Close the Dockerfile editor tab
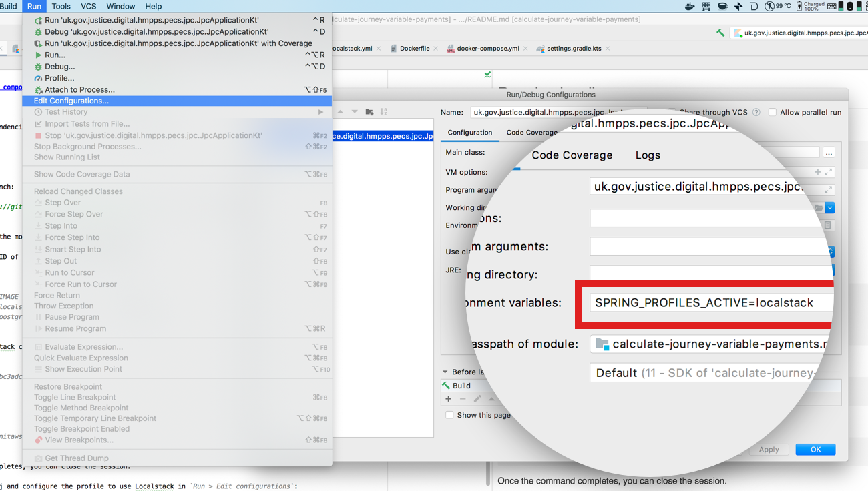The height and width of the screenshot is (491, 868). click(x=436, y=49)
